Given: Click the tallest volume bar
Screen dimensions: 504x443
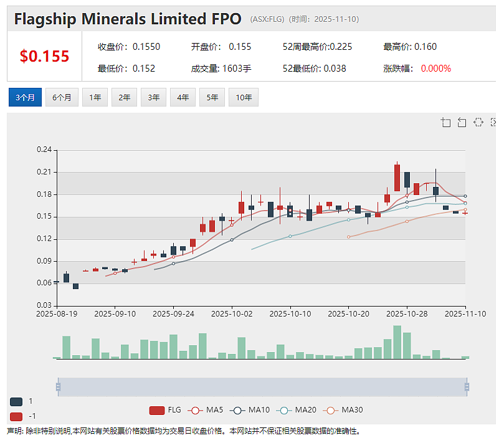Looking at the screenshot, I should tap(397, 342).
